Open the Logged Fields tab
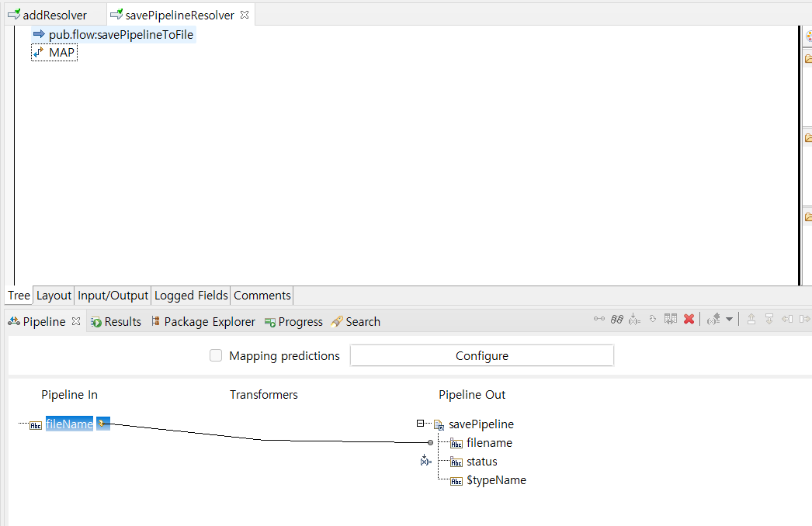 tap(191, 296)
